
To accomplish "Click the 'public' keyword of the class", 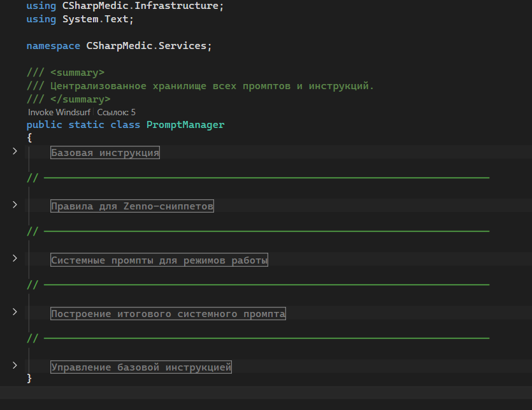I will point(44,125).
